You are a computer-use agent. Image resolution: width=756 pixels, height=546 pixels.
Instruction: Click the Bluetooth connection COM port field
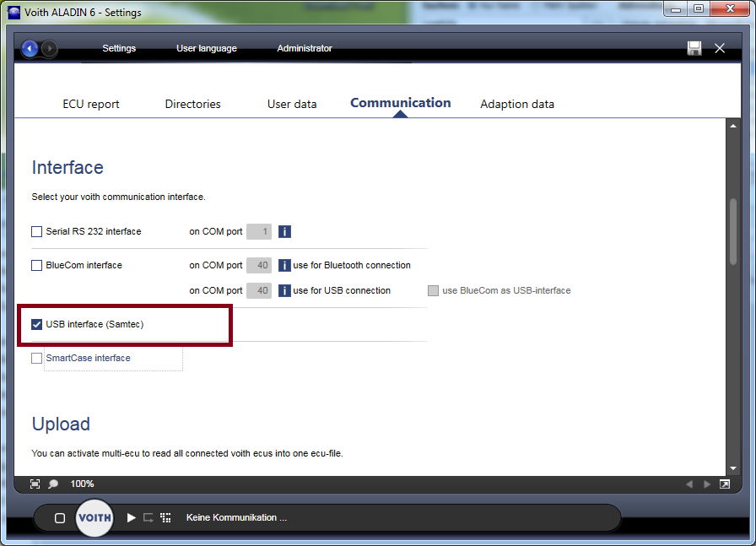click(259, 265)
